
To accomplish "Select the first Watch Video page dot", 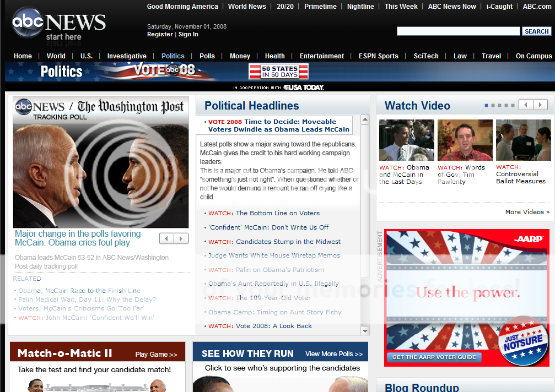I will point(486,105).
